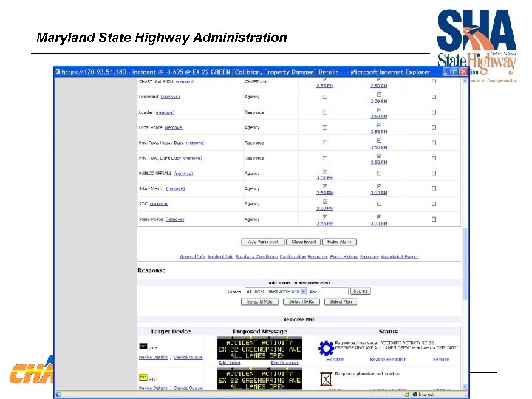Viewport: 532px width, 399px height.
Task: Click remove link next to State Police
Action: pyautogui.click(x=174, y=219)
